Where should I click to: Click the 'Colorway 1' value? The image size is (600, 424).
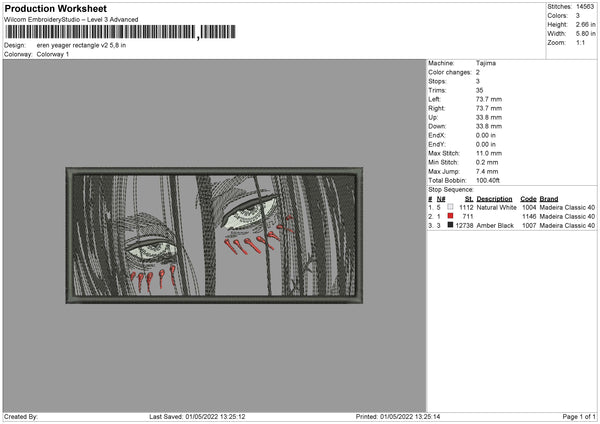(53, 54)
